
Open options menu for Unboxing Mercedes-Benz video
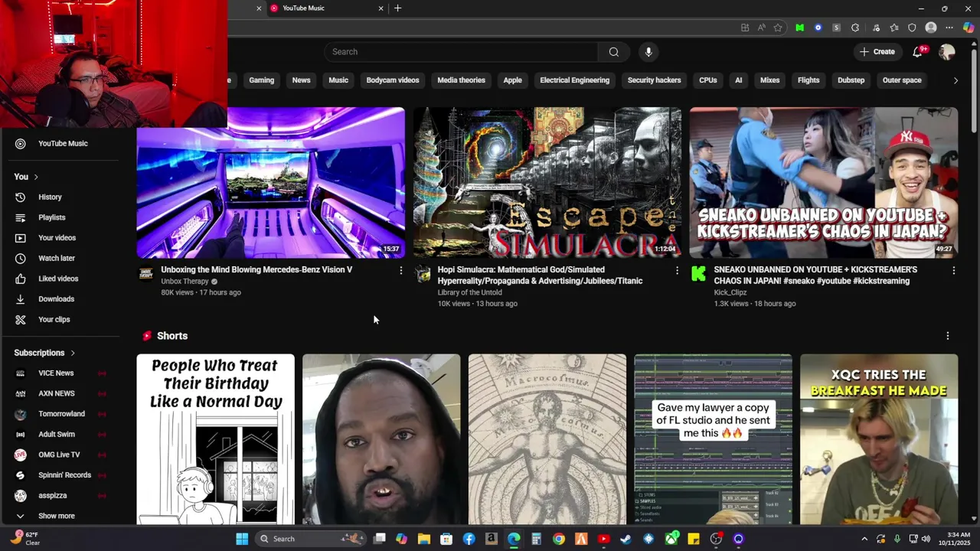400,270
